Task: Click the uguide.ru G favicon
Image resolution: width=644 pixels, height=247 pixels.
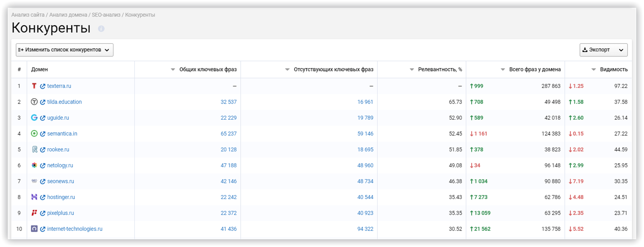Action: (34, 118)
